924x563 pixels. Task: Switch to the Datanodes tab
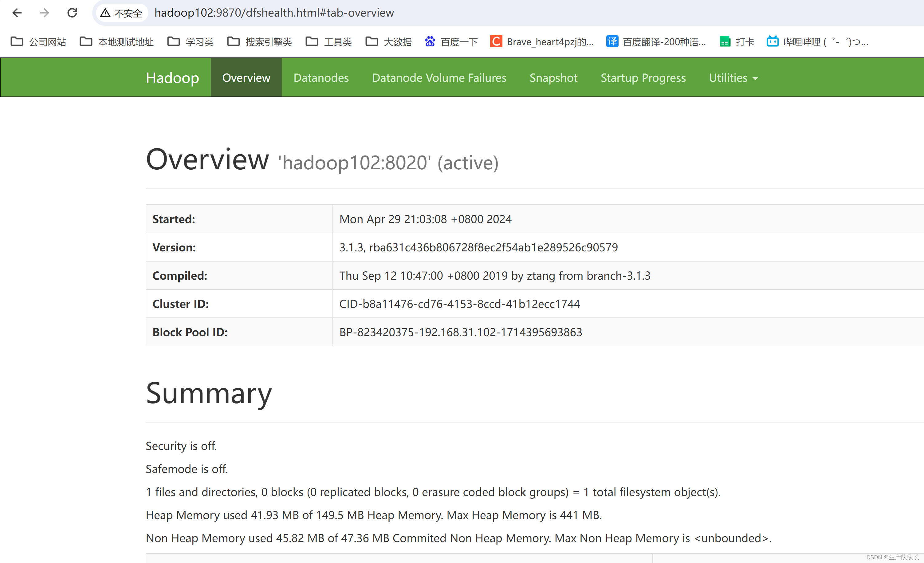click(x=321, y=78)
